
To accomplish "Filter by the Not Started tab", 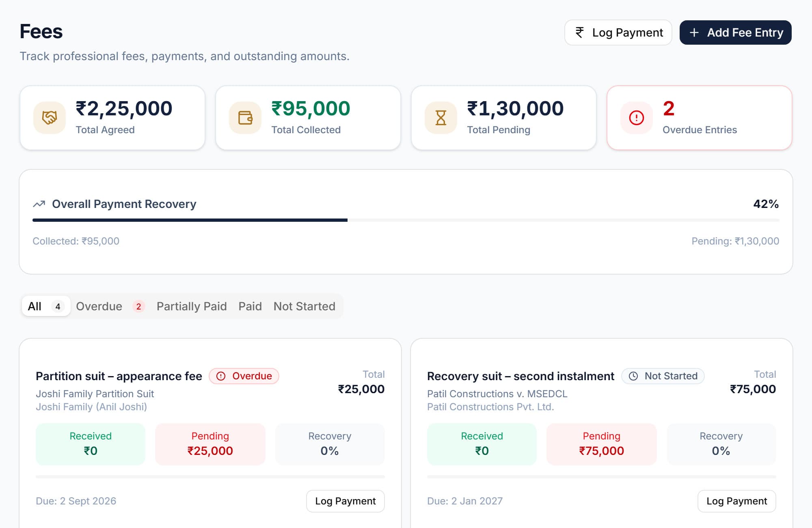I will point(304,306).
